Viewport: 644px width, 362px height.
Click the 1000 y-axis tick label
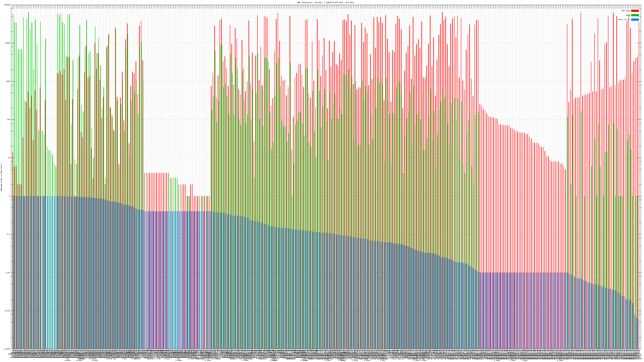pyautogui.click(x=8, y=81)
